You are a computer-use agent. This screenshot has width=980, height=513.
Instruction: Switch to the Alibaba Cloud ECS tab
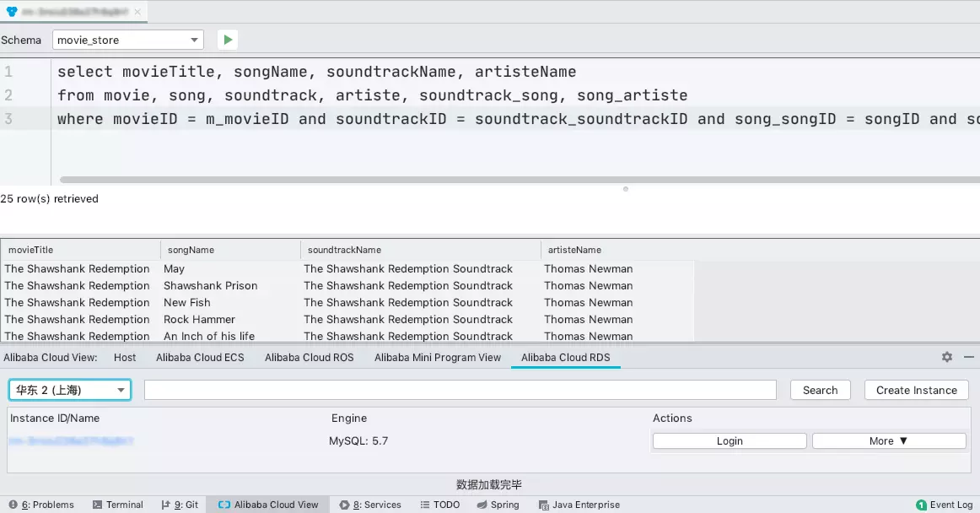(200, 357)
